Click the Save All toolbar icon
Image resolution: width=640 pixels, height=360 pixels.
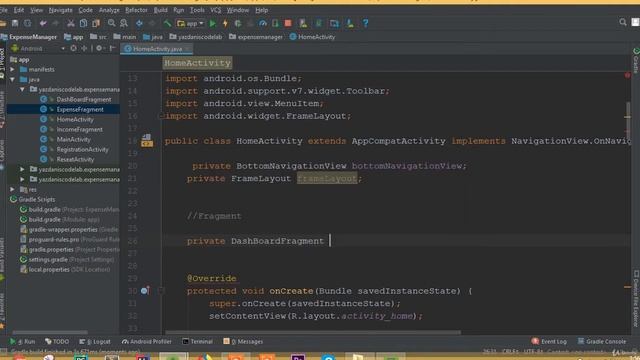15,23
